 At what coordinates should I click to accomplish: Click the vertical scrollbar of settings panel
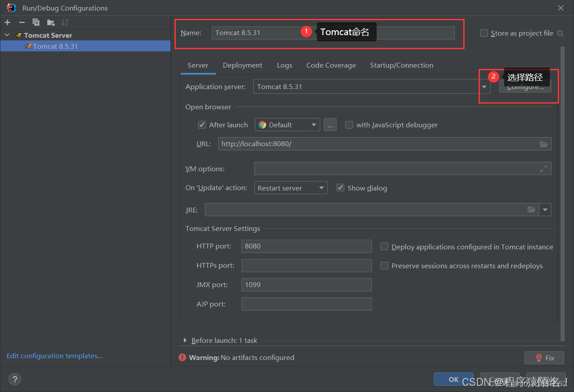coord(563,193)
